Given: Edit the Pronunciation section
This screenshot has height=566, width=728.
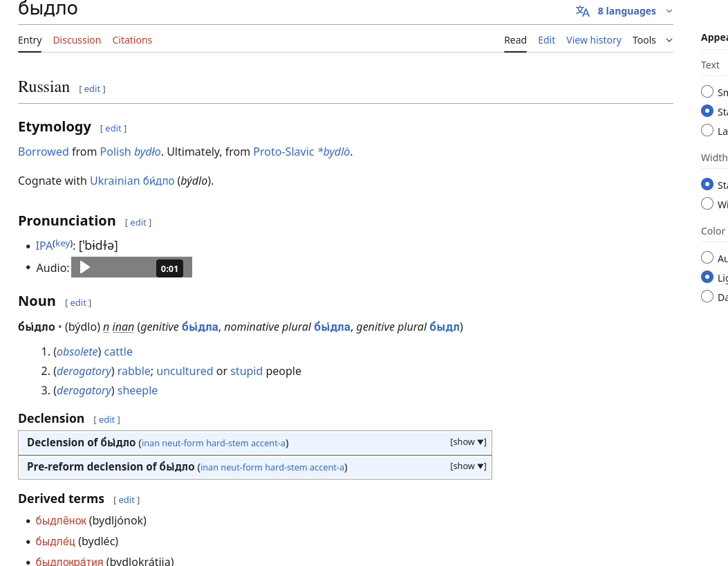Looking at the screenshot, I should click(138, 223).
